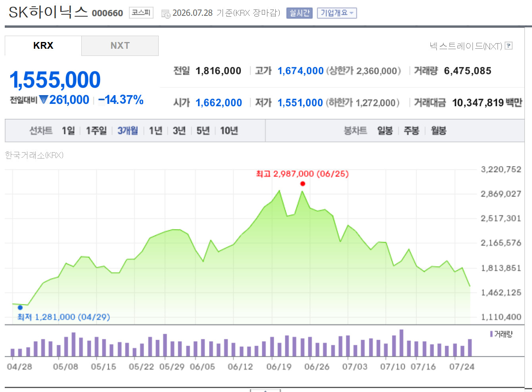The width and height of the screenshot is (532, 392).
Task: Click the change rate -14.37%
Action: point(121,99)
